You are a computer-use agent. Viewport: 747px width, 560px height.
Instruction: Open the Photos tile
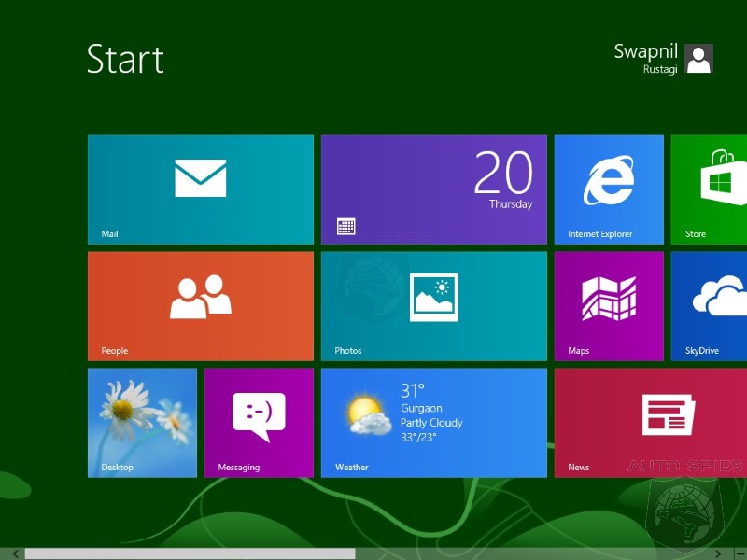click(434, 306)
